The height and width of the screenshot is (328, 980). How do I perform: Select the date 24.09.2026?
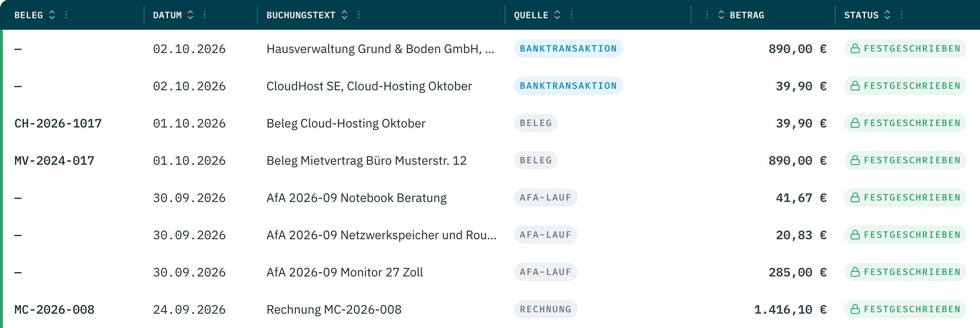(x=189, y=310)
